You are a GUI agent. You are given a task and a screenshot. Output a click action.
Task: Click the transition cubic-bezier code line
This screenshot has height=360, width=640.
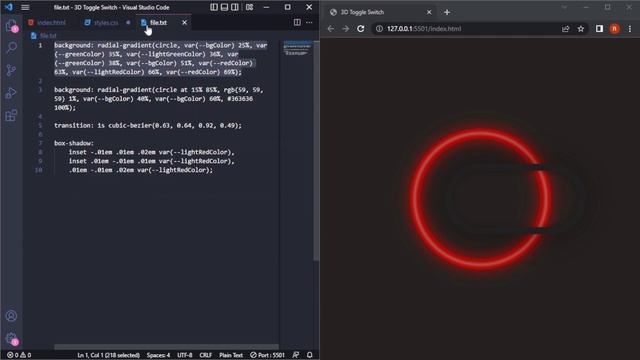click(148, 125)
